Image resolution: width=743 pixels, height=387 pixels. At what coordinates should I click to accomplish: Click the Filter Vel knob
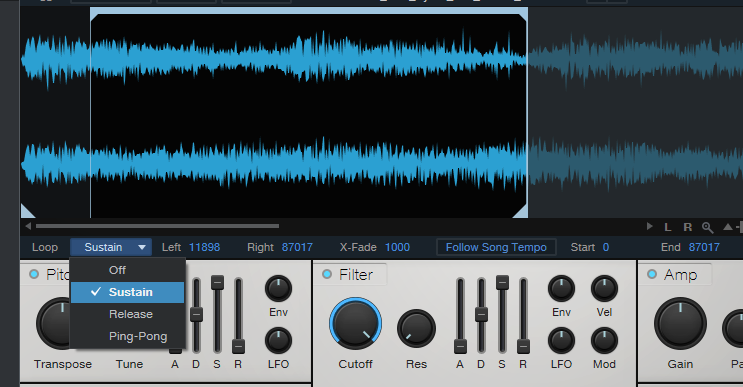[x=604, y=288]
